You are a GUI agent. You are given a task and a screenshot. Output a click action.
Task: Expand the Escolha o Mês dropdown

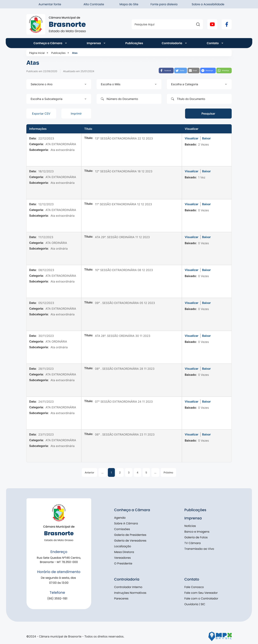point(129,84)
